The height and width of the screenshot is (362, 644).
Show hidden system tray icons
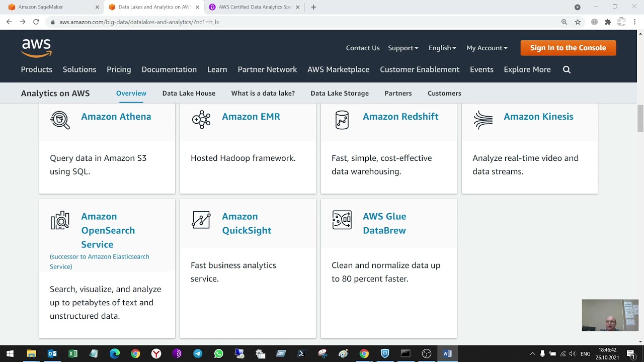coord(532,353)
